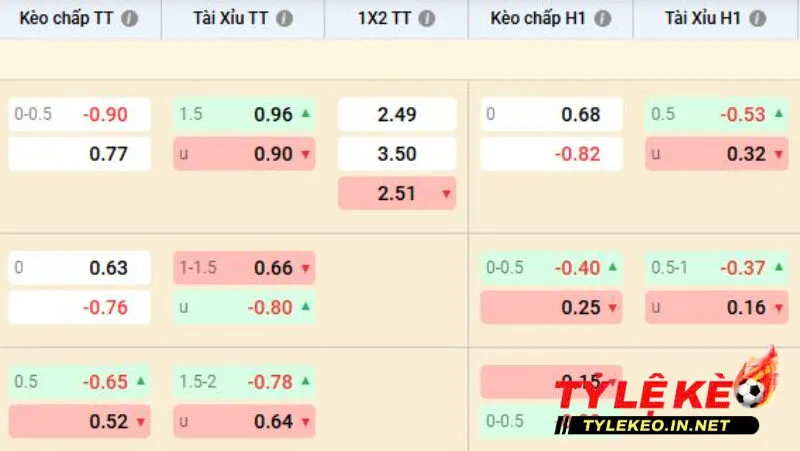Select the 0.77 handicap odds cell

(x=79, y=154)
